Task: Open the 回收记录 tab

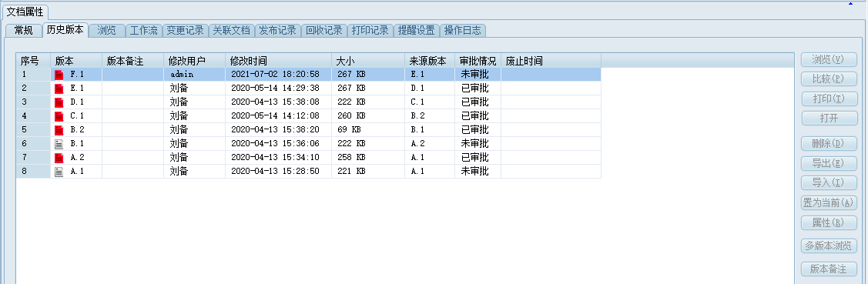Action: coord(324,31)
